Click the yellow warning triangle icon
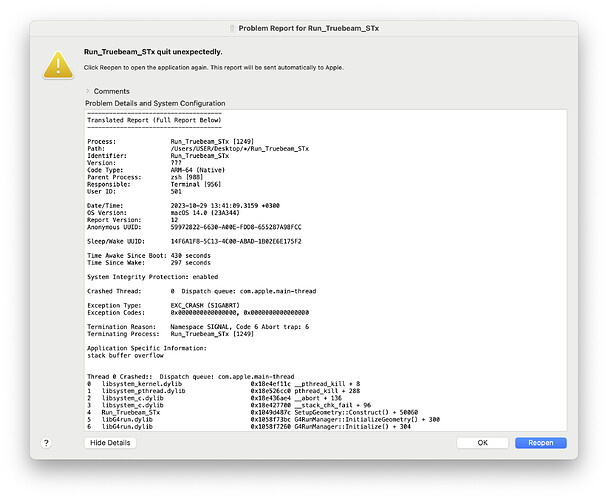Screen dimensions: 609x500 (58, 65)
